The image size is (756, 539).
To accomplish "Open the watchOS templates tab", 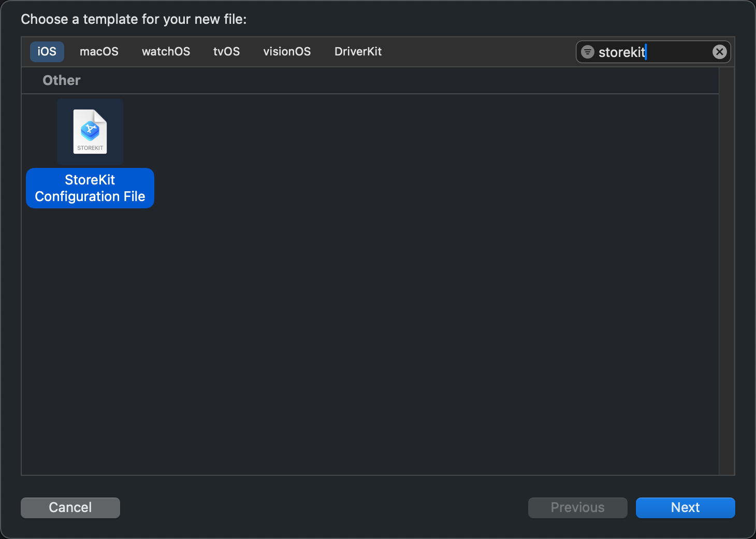I will 166,52.
